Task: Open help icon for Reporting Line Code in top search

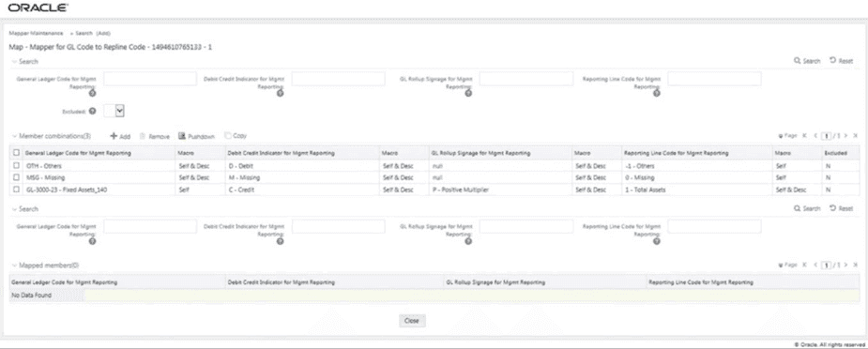Action: 657,94
